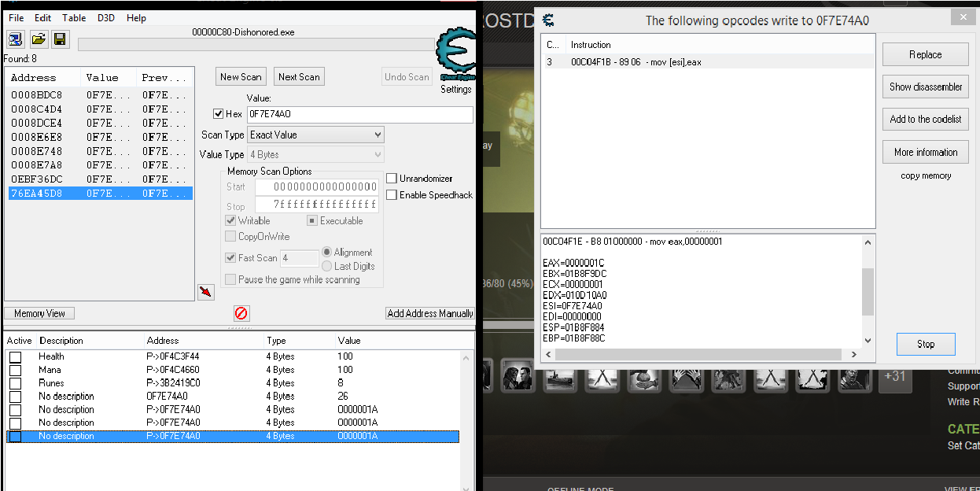Enable the Speedhack checkbox
This screenshot has height=491, width=980.
(x=392, y=194)
